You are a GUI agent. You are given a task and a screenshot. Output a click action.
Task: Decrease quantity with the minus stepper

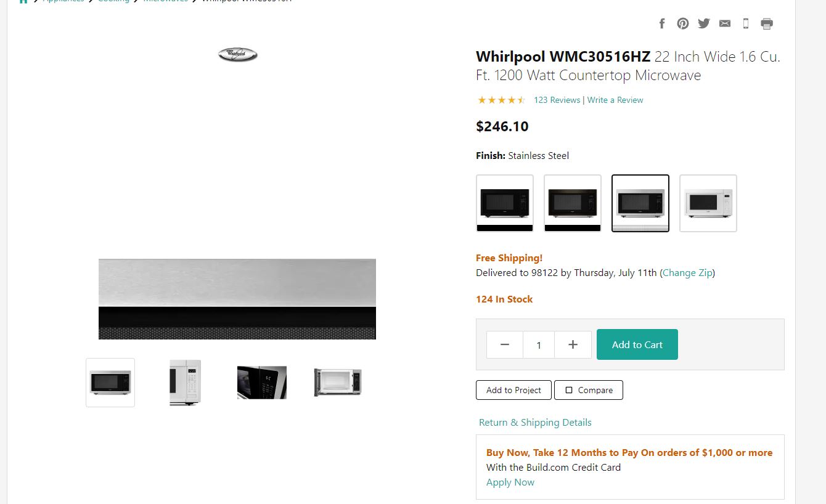tap(504, 344)
